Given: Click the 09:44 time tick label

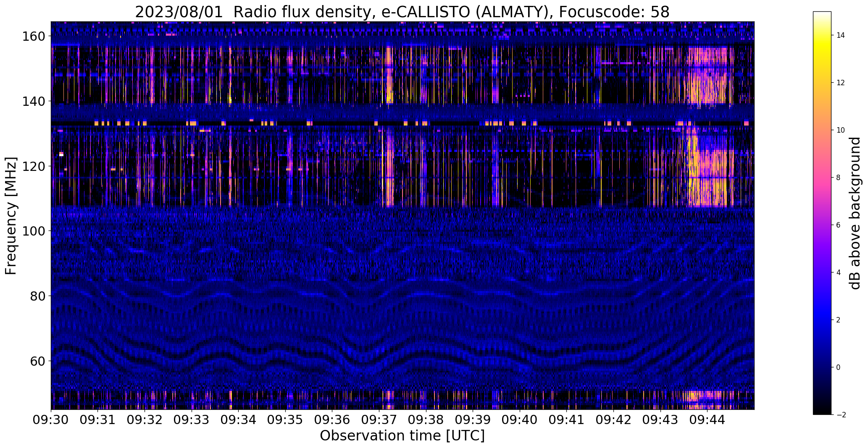Looking at the screenshot, I should [708, 419].
